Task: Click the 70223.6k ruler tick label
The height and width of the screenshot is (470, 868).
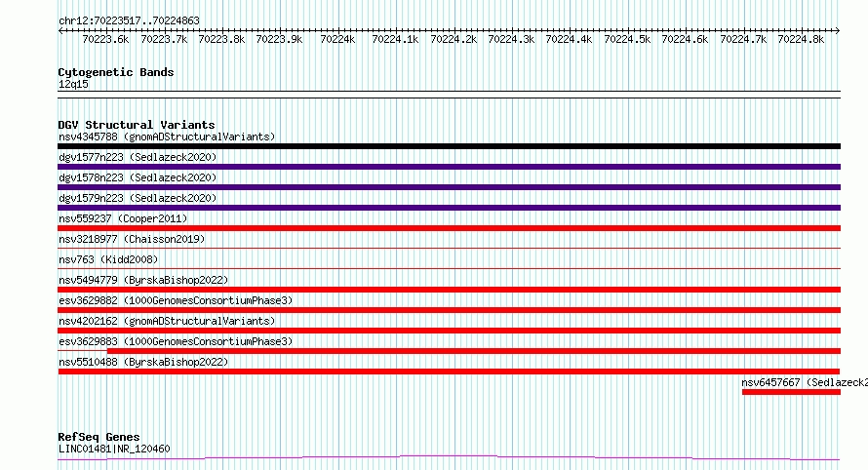Action: (x=105, y=39)
